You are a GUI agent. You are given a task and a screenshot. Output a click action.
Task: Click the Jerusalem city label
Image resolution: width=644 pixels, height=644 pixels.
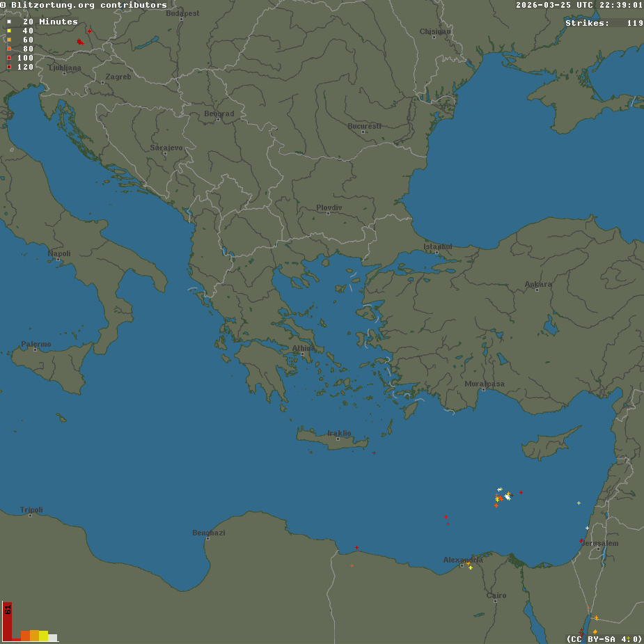tap(599, 543)
